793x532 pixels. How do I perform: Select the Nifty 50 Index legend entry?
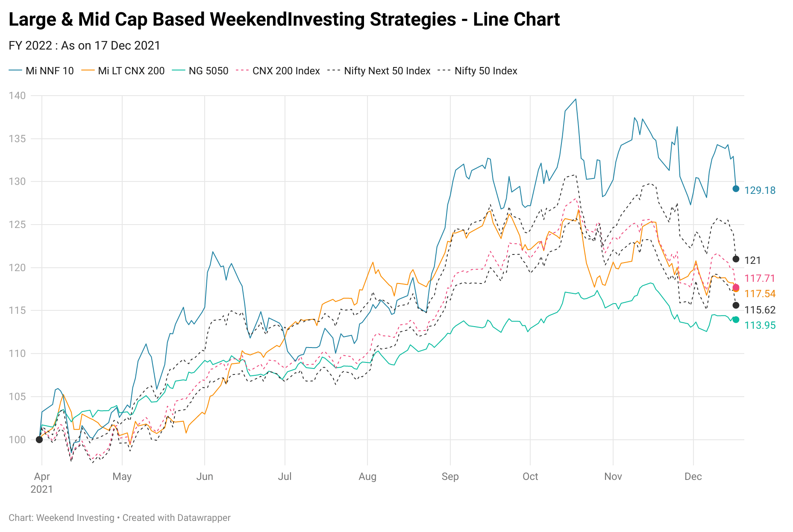(x=478, y=71)
